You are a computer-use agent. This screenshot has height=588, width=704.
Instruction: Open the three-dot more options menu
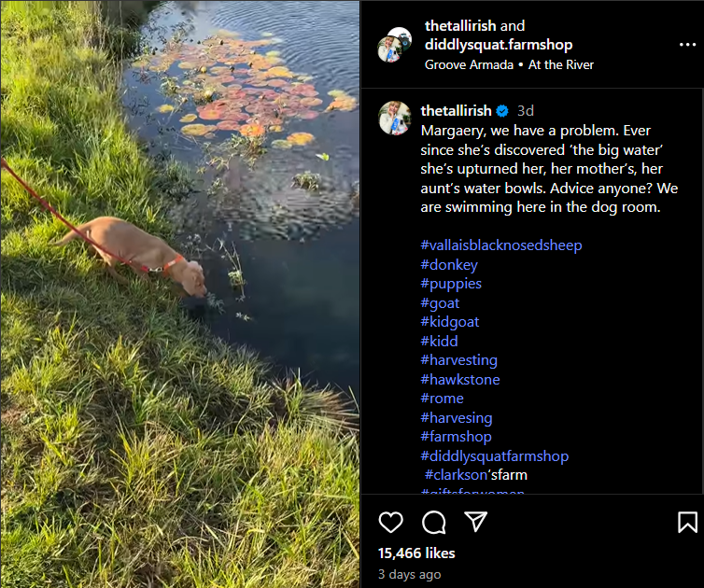687,45
